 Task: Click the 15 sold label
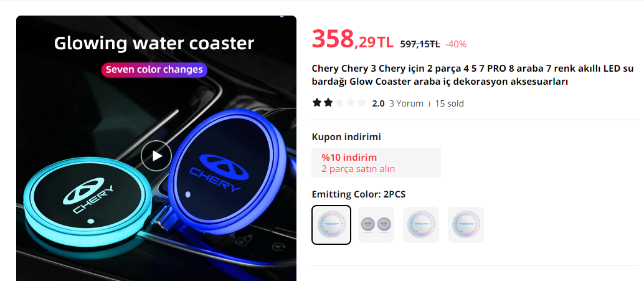(x=449, y=103)
